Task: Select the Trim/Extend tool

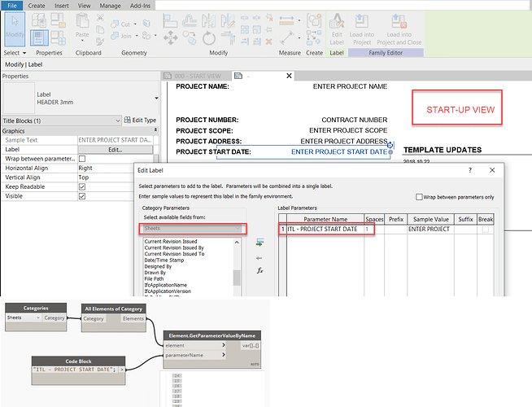Action: pyautogui.click(x=229, y=38)
